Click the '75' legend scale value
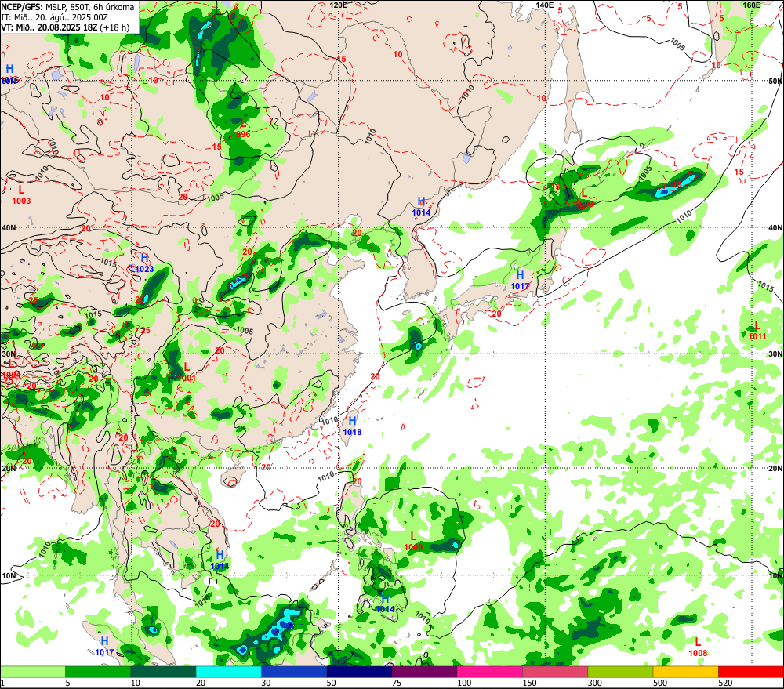Image resolution: width=784 pixels, height=689 pixels. tap(397, 683)
